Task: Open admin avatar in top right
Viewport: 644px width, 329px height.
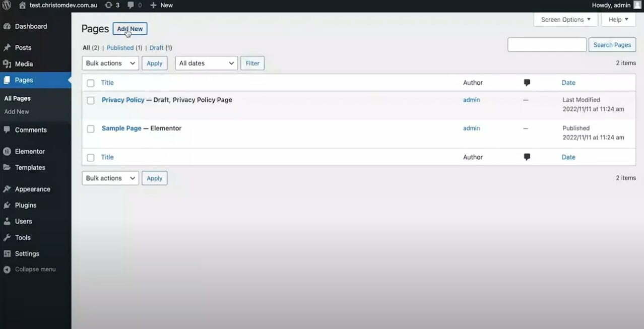Action: [637, 5]
